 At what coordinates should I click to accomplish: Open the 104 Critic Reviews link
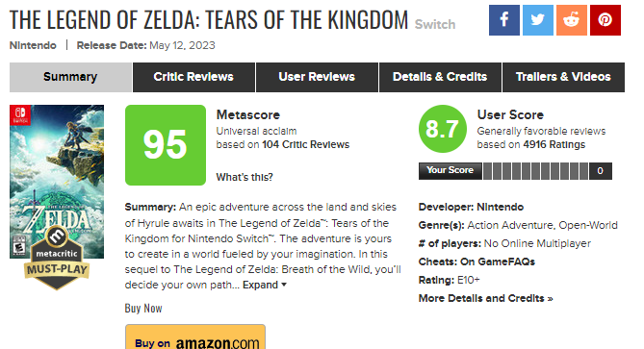[305, 144]
